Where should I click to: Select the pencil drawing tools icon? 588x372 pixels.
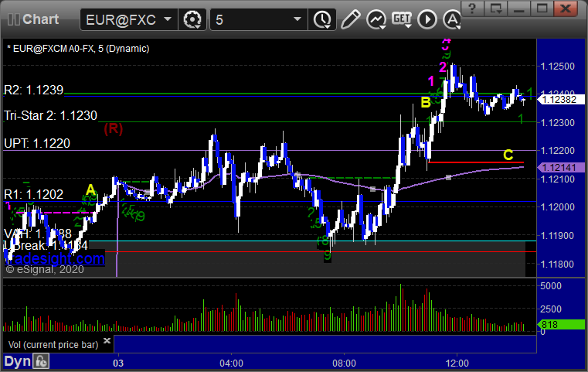point(351,19)
